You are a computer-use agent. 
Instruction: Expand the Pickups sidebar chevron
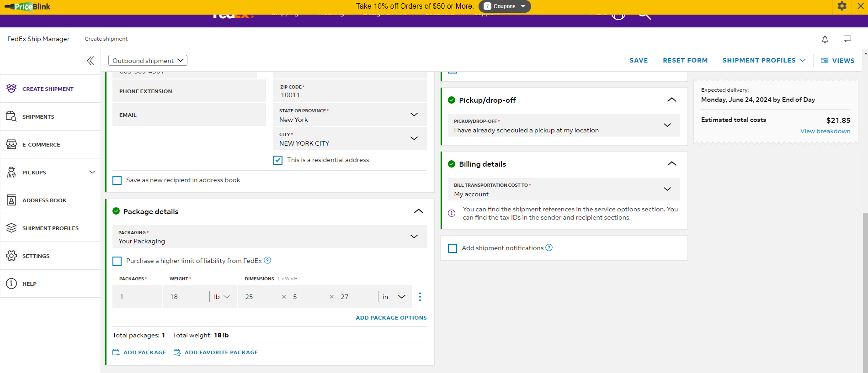click(92, 172)
